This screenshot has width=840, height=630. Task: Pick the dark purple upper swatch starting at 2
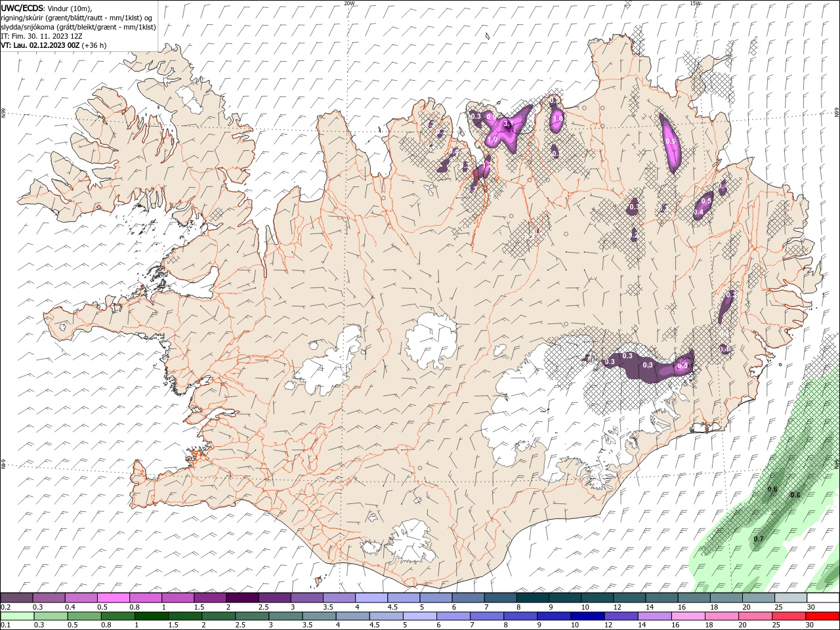click(x=242, y=598)
